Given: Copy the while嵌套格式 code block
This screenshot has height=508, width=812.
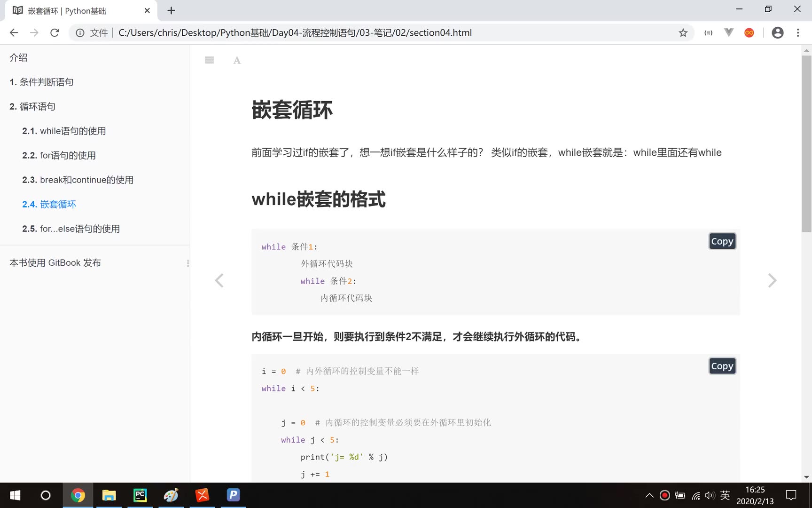Looking at the screenshot, I should click(x=722, y=241).
